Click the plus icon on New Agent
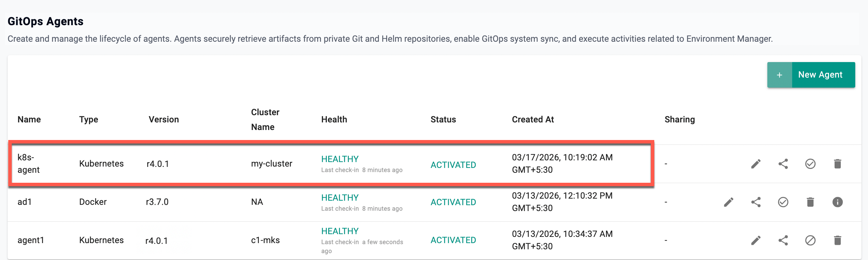Viewport: 868px width, 260px height. [779, 75]
